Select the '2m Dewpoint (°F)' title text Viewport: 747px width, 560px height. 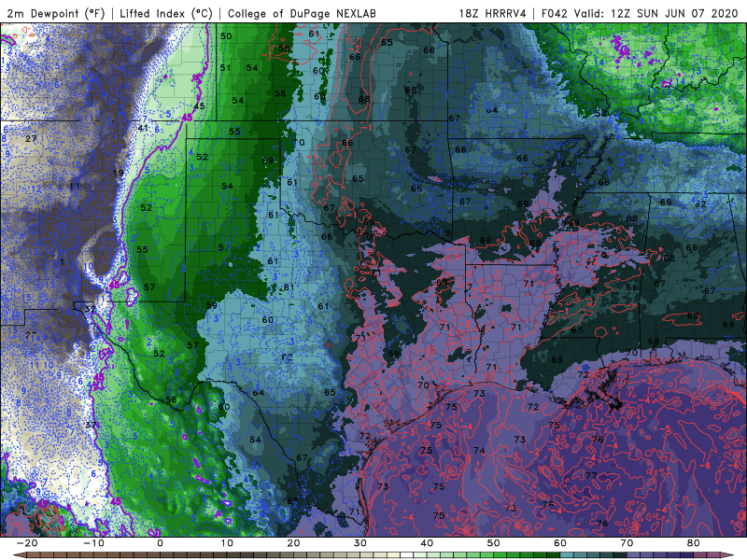55,13
